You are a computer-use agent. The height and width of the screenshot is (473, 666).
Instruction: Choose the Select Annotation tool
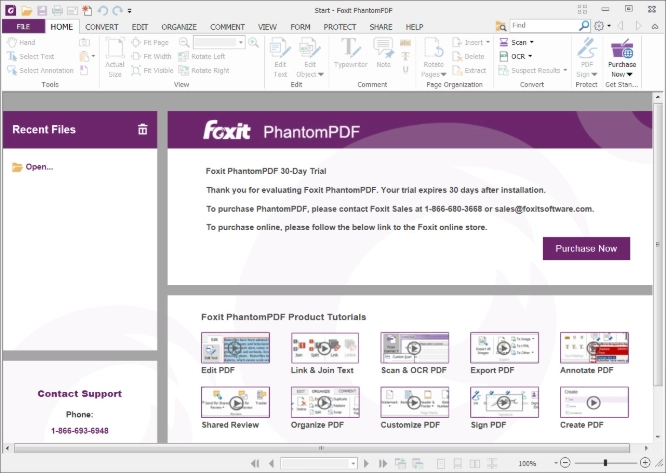40,70
